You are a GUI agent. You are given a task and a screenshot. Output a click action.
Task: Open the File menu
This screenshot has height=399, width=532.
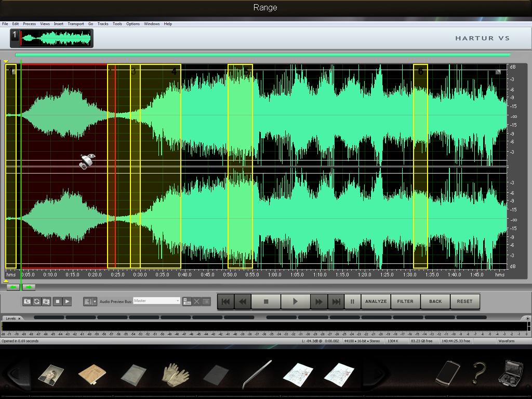[x=5, y=24]
